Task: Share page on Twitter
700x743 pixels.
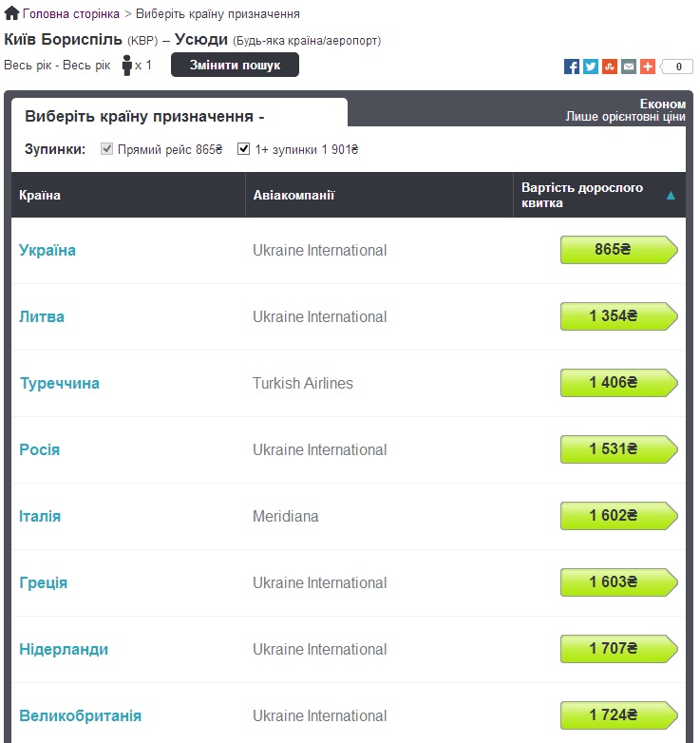Action: coord(591,67)
